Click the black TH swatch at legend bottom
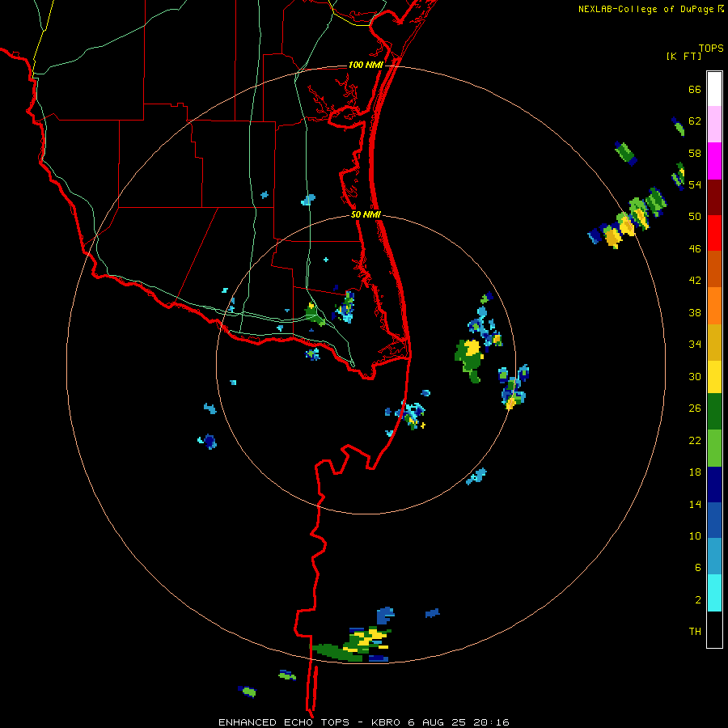Image resolution: width=728 pixels, height=728 pixels. point(714,629)
